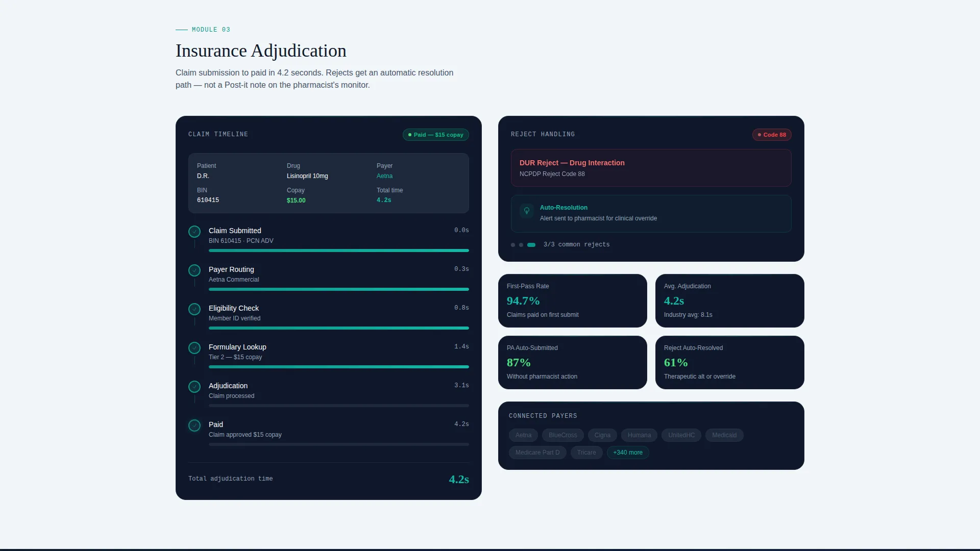Select the second reject carousel dot
The width and height of the screenshot is (980, 551).
pos(521,245)
